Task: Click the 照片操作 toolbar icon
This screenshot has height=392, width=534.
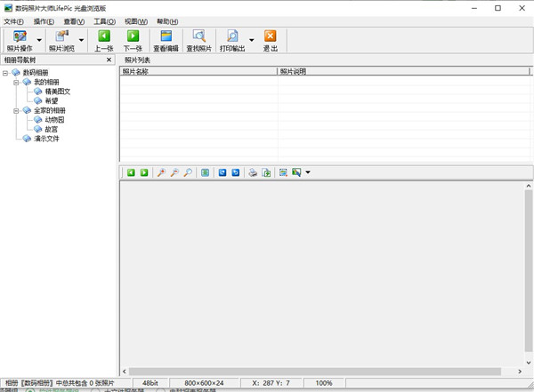Action: pos(20,40)
